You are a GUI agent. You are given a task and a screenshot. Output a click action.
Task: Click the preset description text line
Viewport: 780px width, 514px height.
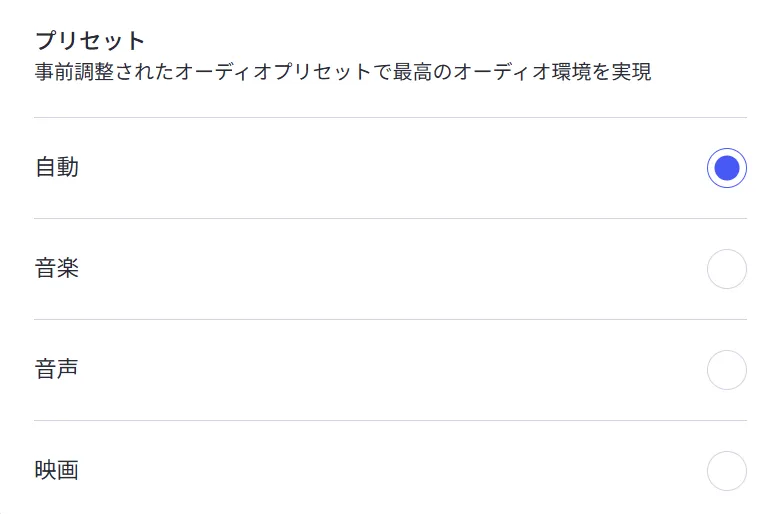343,73
